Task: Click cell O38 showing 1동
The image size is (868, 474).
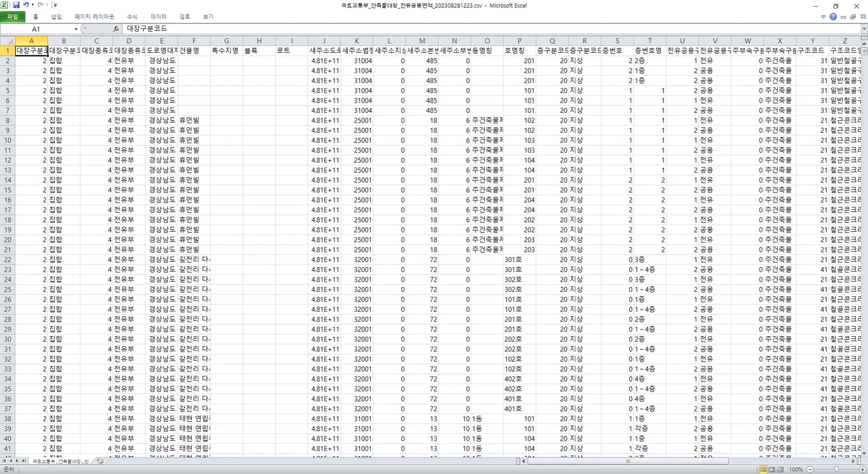Action: point(487,419)
